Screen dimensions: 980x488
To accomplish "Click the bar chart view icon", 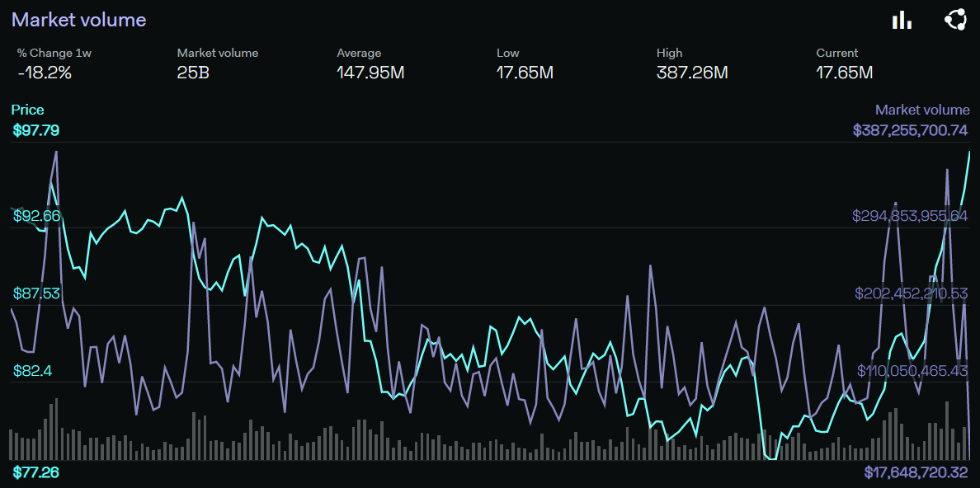I will click(x=902, y=20).
